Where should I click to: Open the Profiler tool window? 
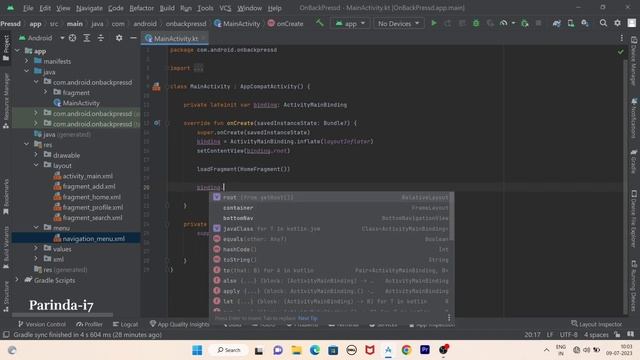(x=89, y=324)
